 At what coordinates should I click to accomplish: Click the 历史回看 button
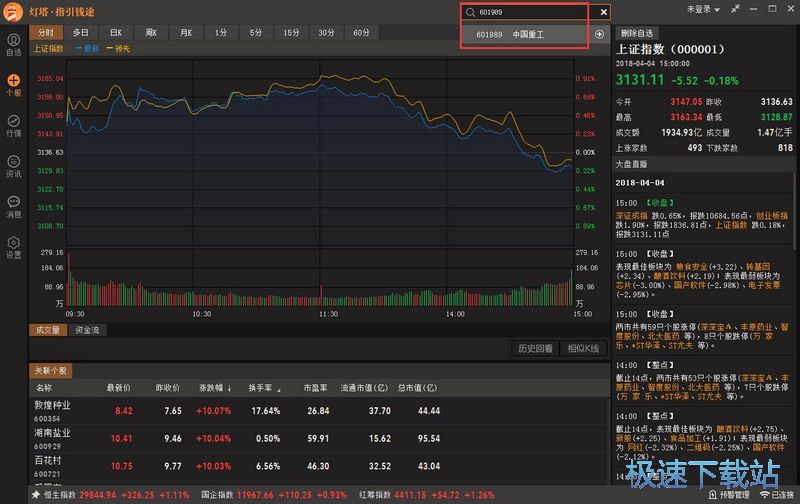[x=535, y=348]
